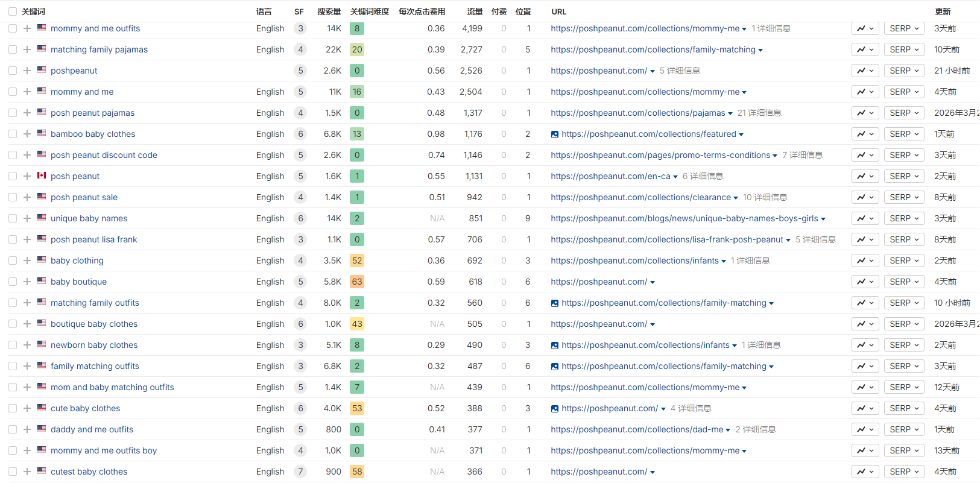Click the 'posh peanut sale' keyword link
The width and height of the screenshot is (980, 483).
[84, 197]
